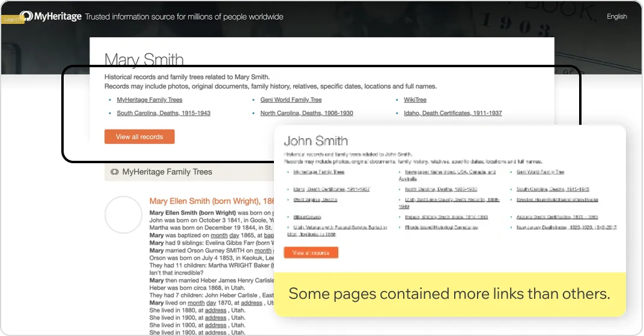Open Newspaper Name Index link in John Smith card
Screen dimensions: 644x336
point(448,175)
